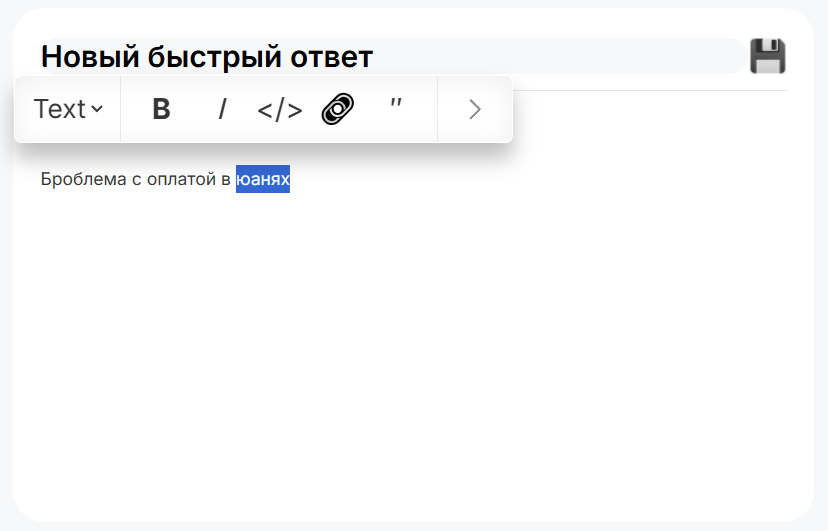Click the floppy disk save icon
Image resolution: width=828 pixels, height=531 pixels.
click(x=768, y=56)
